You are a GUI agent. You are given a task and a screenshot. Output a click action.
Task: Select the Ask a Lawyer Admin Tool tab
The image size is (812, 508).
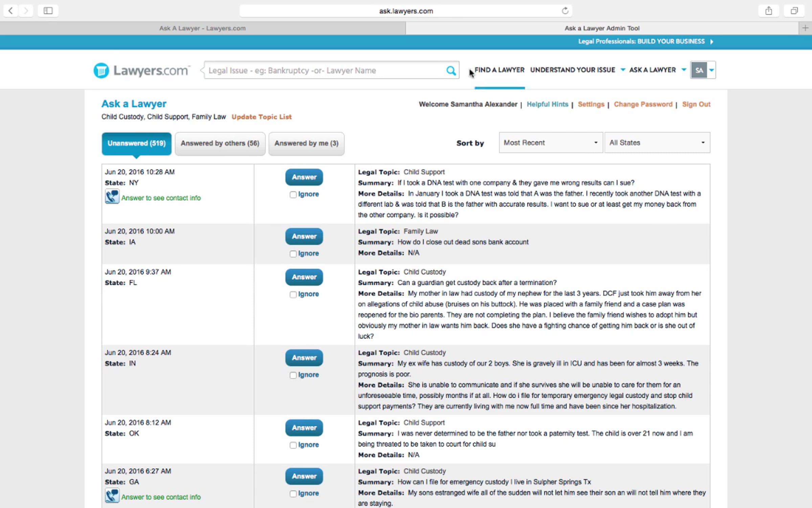(x=602, y=28)
